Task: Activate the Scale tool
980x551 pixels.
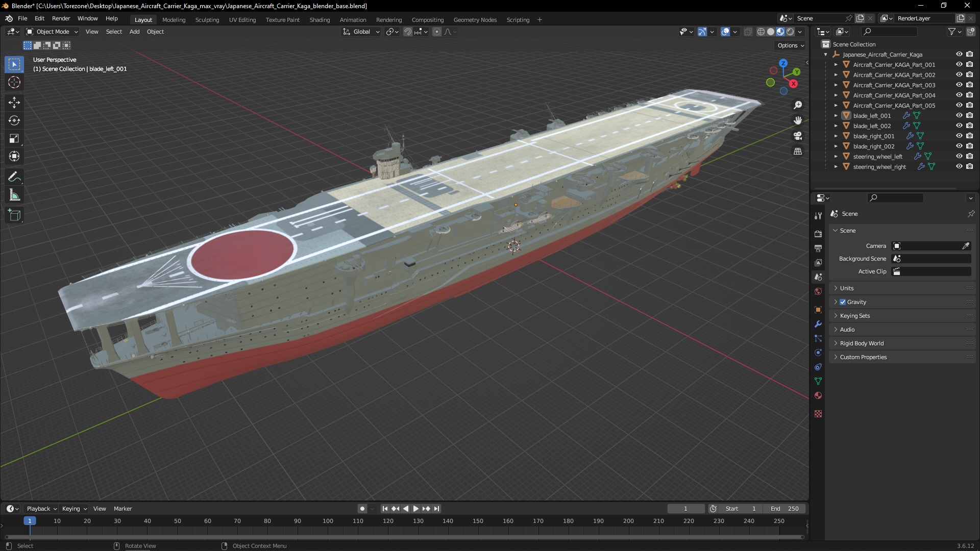Action: 14,138
